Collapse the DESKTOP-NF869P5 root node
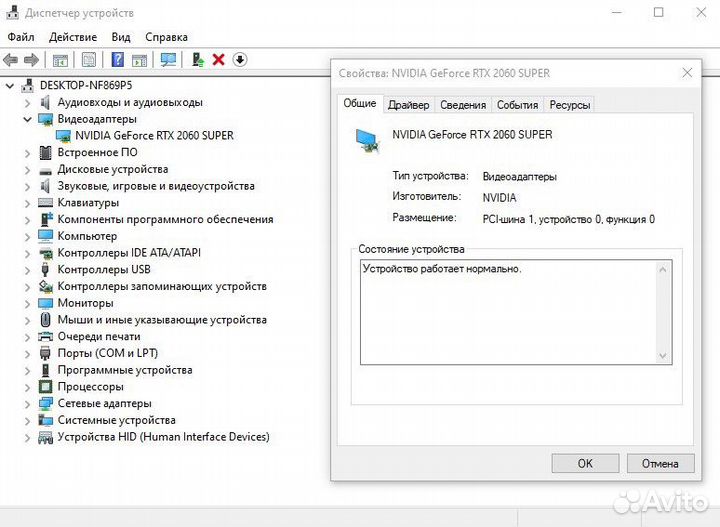Image resolution: width=720 pixels, height=527 pixels. (10, 86)
